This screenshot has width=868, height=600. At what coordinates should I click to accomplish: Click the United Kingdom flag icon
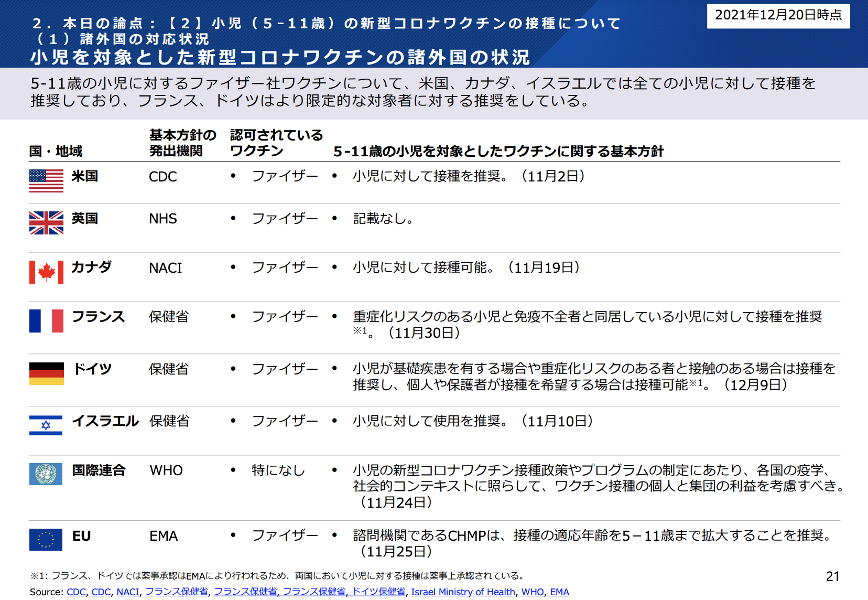pos(46,223)
